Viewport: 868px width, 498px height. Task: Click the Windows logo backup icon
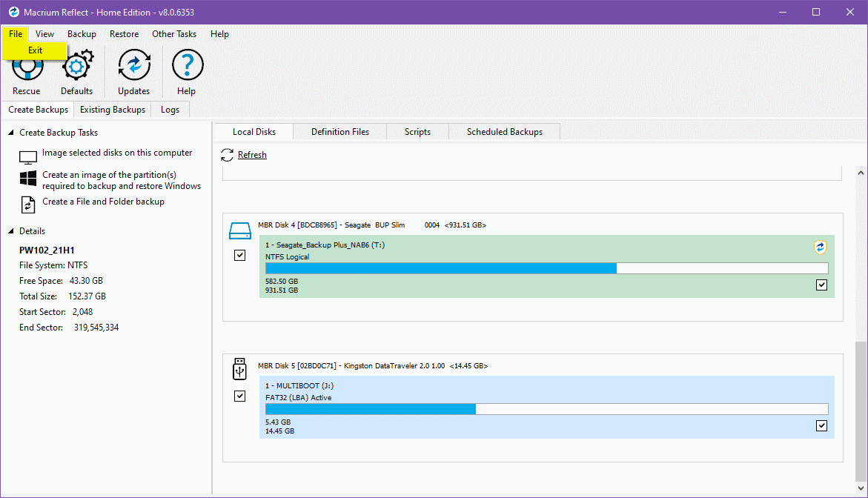[x=27, y=178]
